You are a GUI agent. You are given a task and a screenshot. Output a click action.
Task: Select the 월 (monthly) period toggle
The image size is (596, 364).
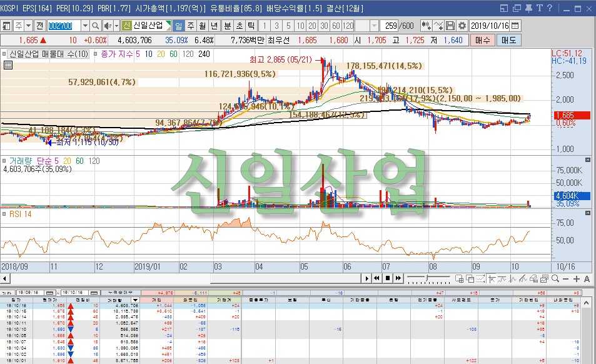[203, 26]
